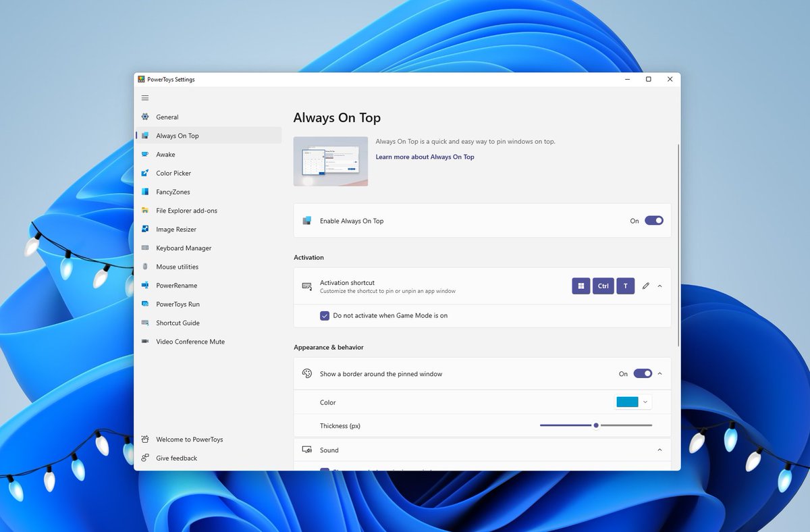Click the Always On Top sidebar icon
This screenshot has height=532, width=810.
[145, 136]
